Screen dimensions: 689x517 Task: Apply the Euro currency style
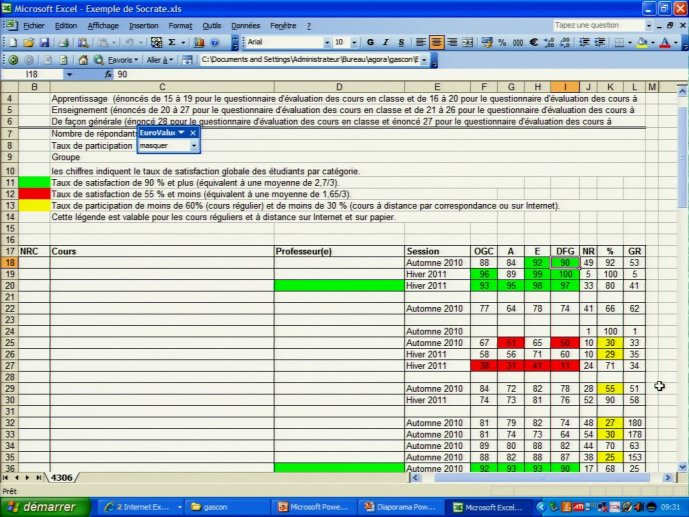(x=533, y=43)
